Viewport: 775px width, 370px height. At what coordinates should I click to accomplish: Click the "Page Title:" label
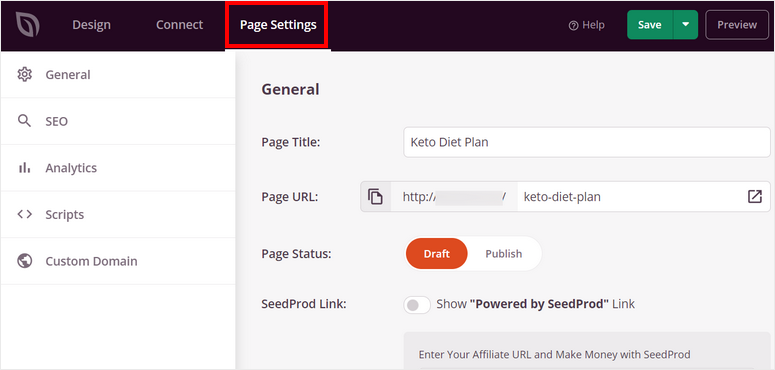click(x=291, y=142)
